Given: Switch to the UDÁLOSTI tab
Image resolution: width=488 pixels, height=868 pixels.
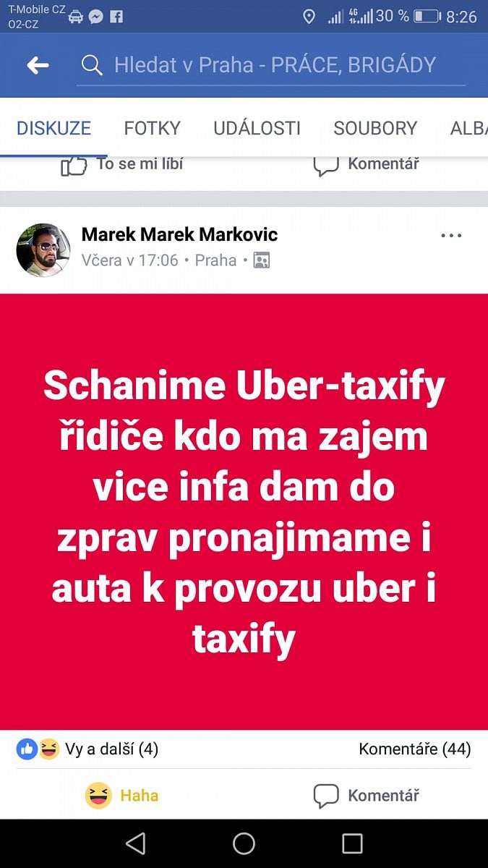Looking at the screenshot, I should coord(257,129).
